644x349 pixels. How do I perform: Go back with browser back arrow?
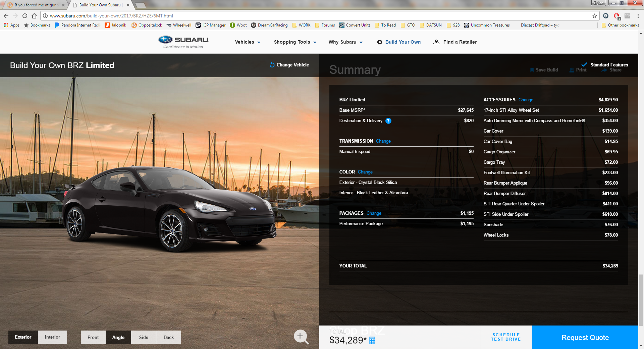6,16
